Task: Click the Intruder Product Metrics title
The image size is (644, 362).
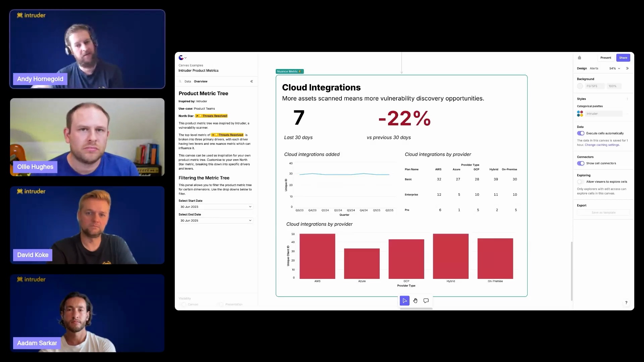Action: pyautogui.click(x=198, y=71)
